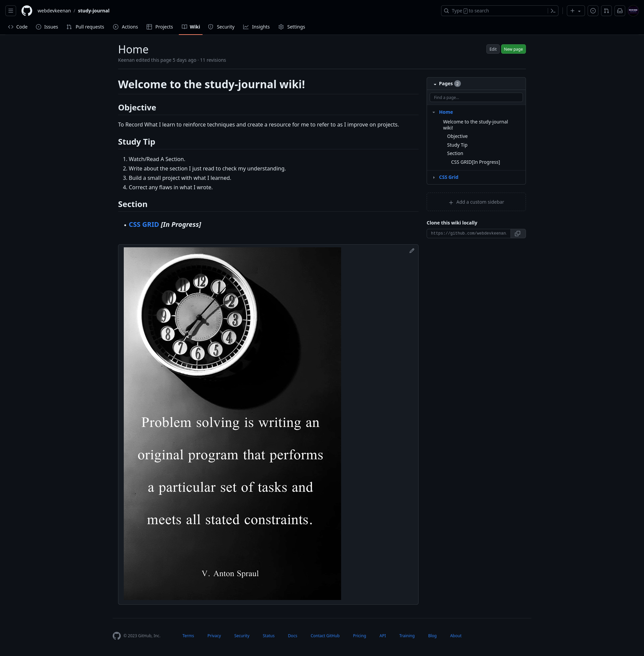Image resolution: width=644 pixels, height=656 pixels.
Task: Expand the CSS Grid page in the sidebar
Action: click(x=434, y=177)
